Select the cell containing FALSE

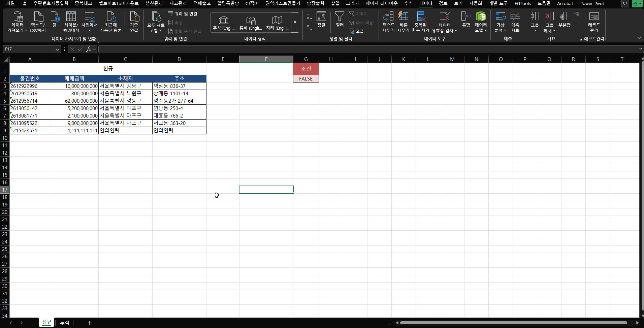[x=306, y=79]
